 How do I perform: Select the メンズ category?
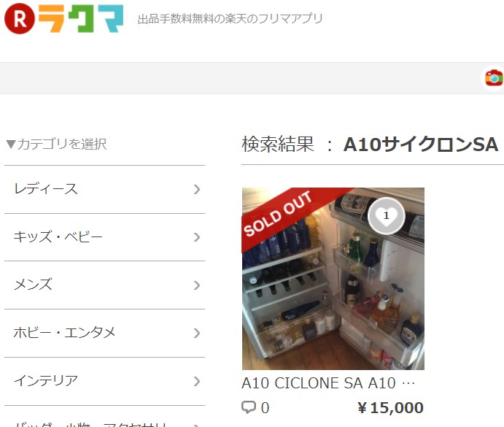(104, 285)
